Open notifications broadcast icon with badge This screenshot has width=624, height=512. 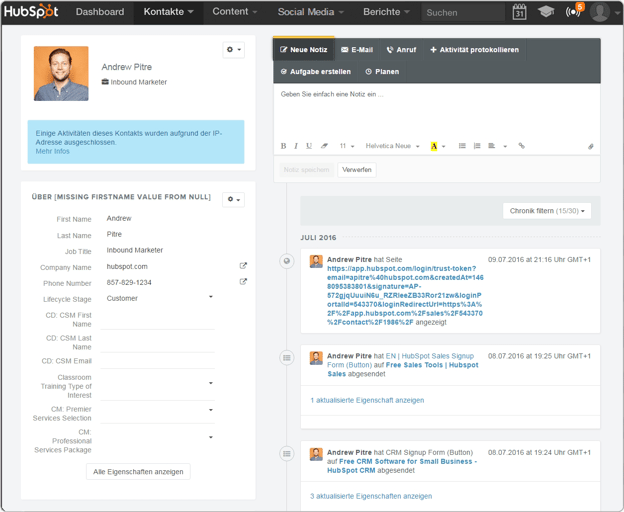[574, 11]
